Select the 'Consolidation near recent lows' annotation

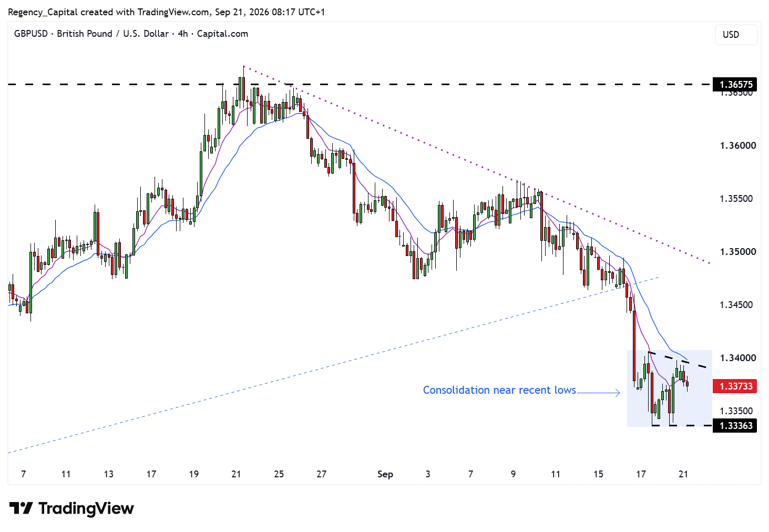pyautogui.click(x=499, y=390)
